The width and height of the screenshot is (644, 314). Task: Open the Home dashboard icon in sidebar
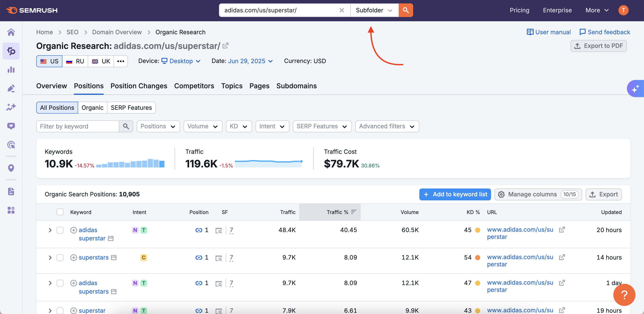tap(11, 32)
